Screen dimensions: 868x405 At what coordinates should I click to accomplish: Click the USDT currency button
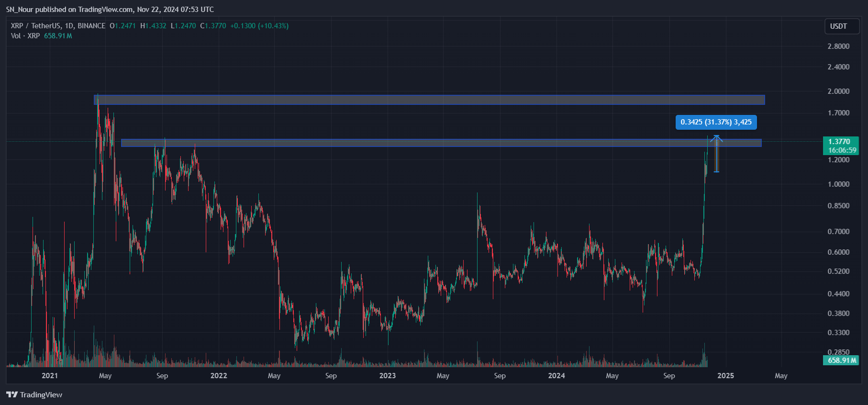pyautogui.click(x=842, y=26)
